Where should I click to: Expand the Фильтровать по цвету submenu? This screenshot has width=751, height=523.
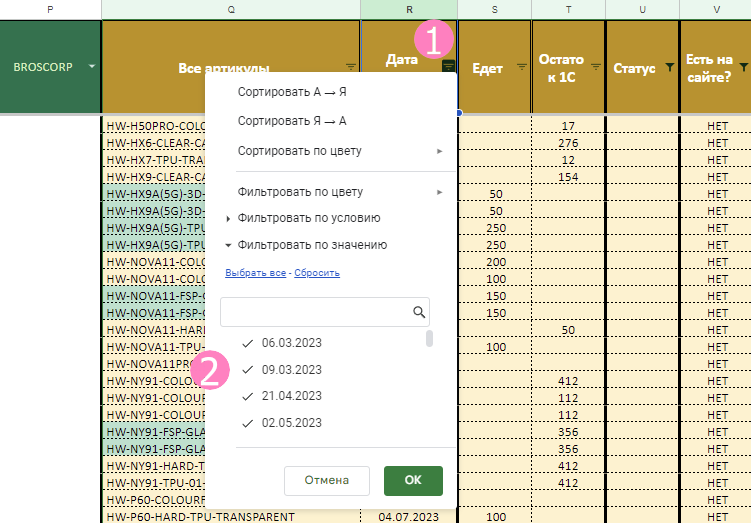(x=439, y=192)
